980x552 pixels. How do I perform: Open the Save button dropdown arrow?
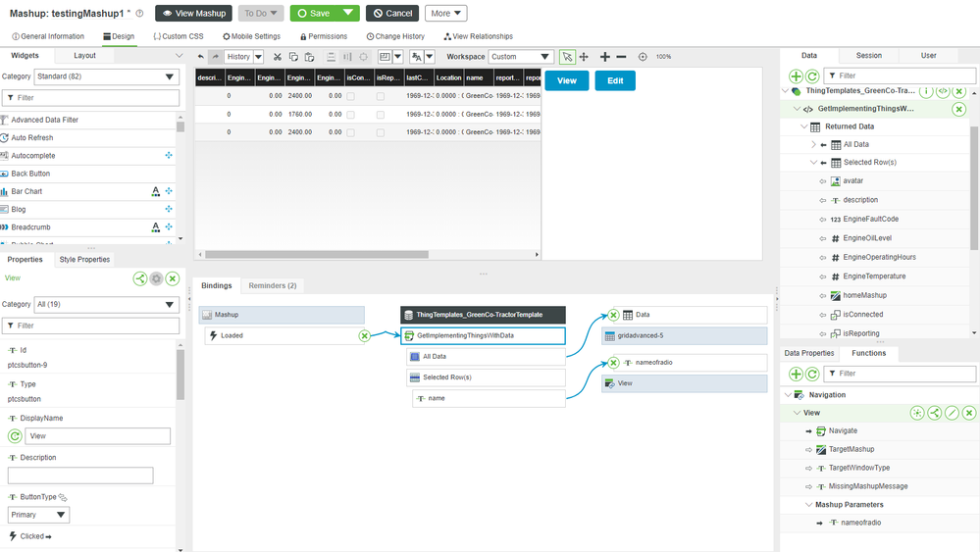(x=348, y=13)
